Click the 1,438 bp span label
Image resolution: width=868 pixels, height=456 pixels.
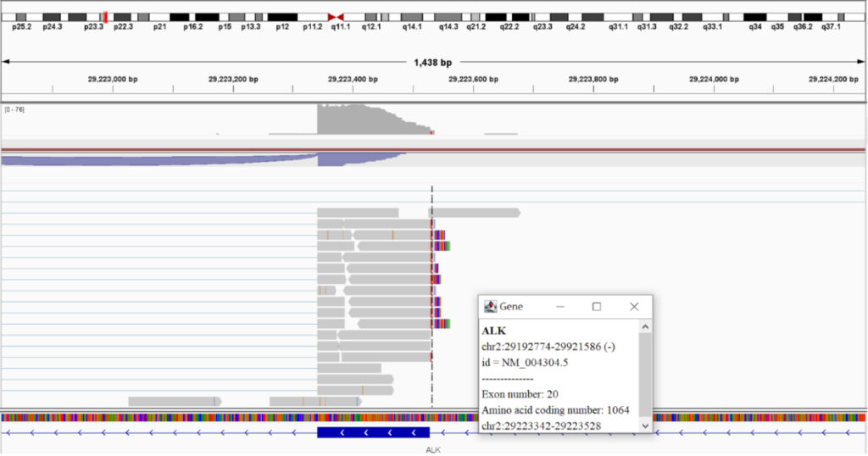coord(433,63)
